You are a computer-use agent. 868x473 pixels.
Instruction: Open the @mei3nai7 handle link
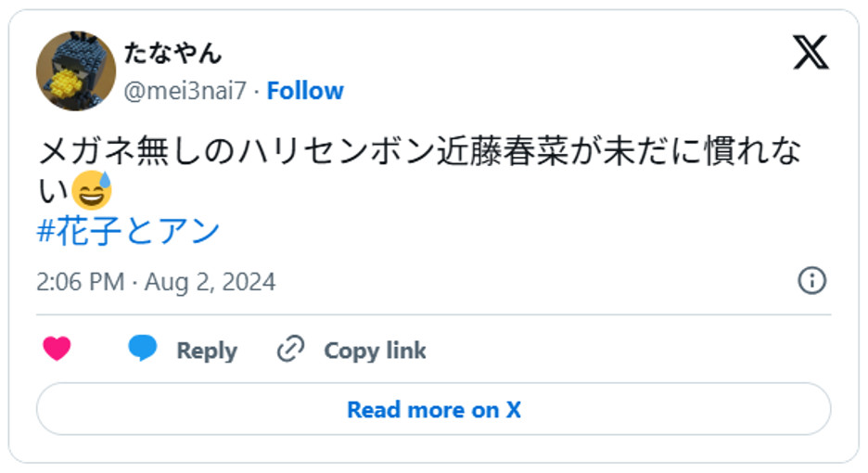point(185,91)
